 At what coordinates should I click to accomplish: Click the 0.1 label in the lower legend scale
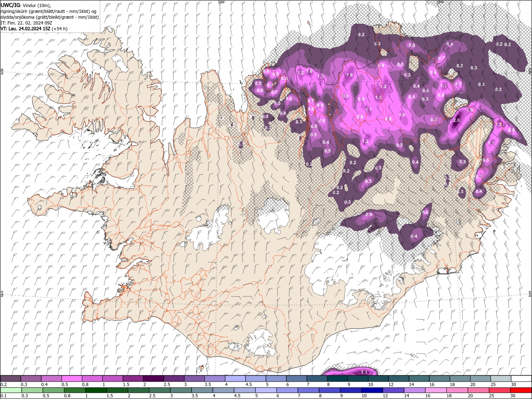pyautogui.click(x=3, y=396)
